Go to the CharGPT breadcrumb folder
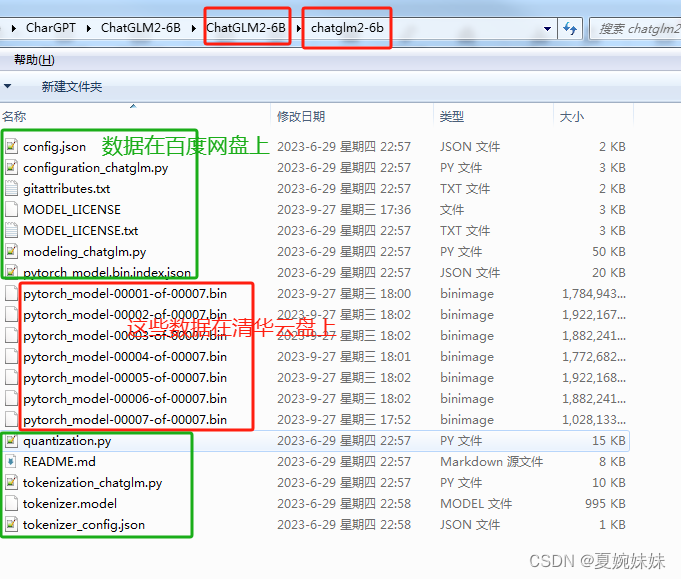 (50, 28)
